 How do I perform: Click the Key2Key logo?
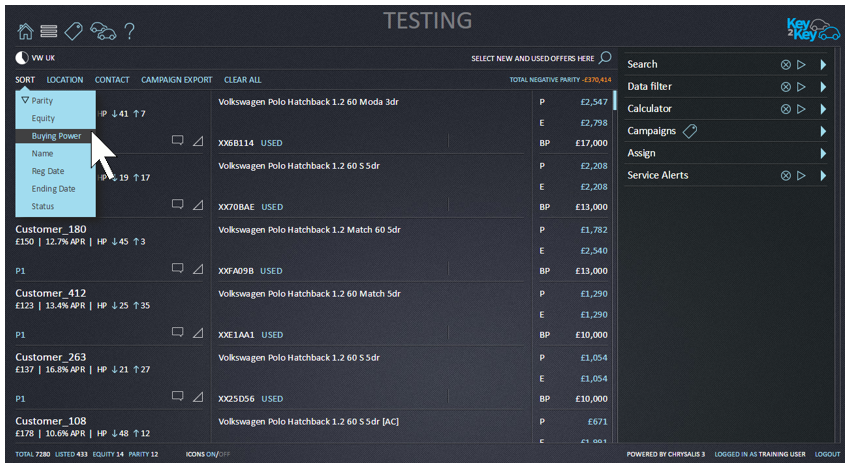click(x=813, y=29)
